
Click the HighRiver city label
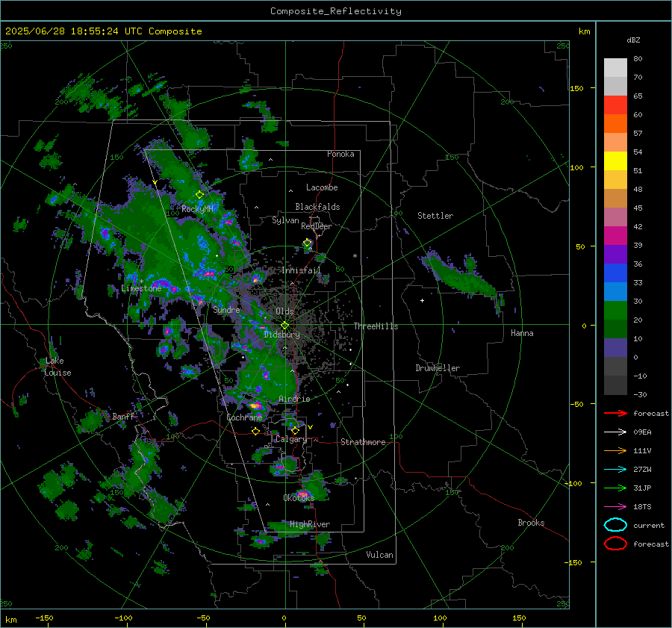310,524
